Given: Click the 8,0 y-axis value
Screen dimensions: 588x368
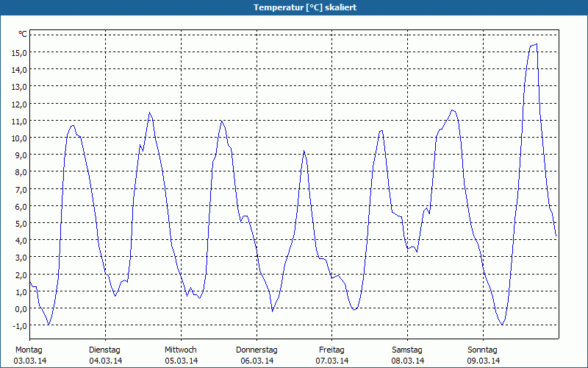Looking at the screenshot, I should click(x=21, y=172).
